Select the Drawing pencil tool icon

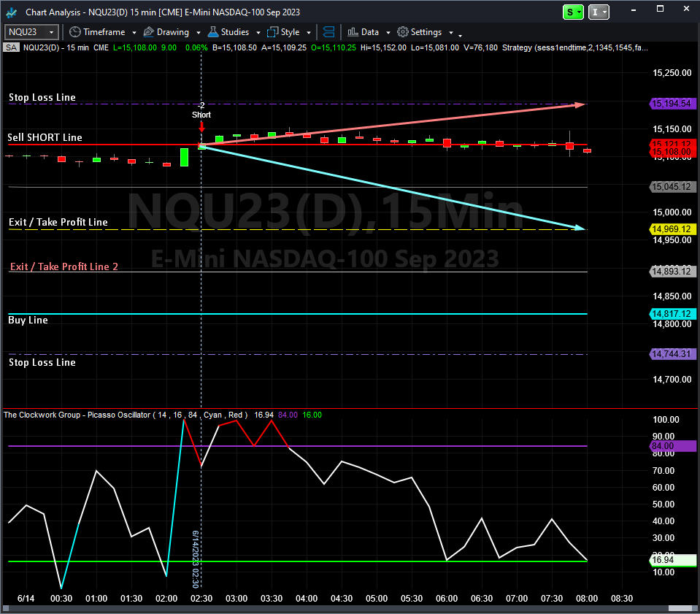pos(149,32)
